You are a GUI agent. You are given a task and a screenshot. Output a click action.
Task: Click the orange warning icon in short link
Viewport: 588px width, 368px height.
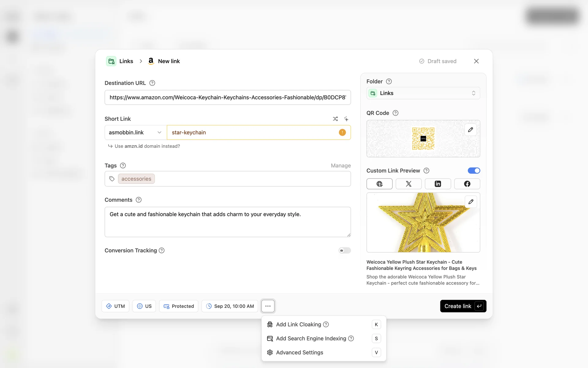click(x=342, y=132)
